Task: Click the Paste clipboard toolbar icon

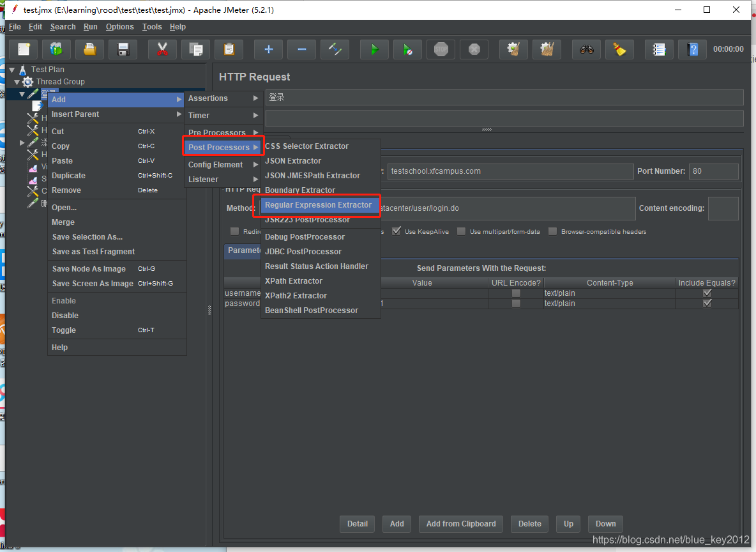Action: 229,49
